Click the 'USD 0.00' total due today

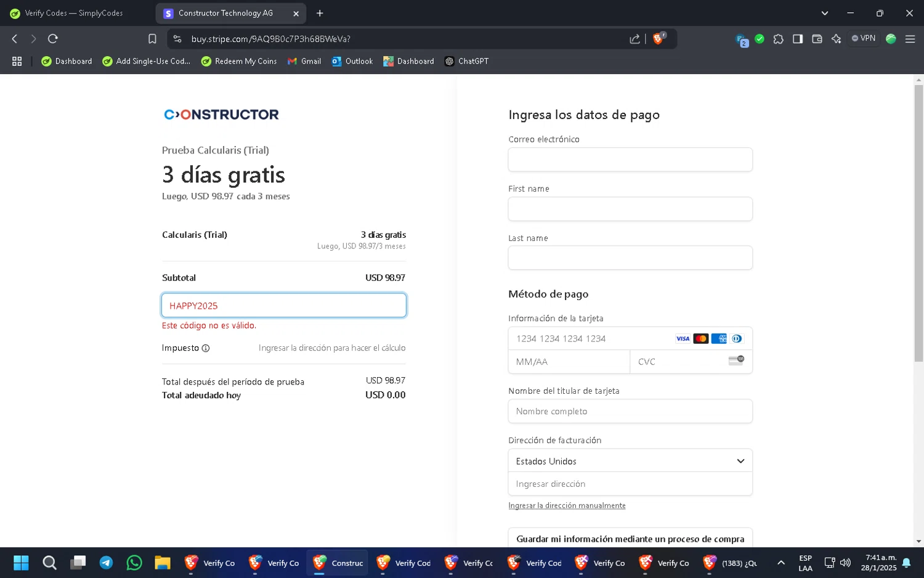386,395
